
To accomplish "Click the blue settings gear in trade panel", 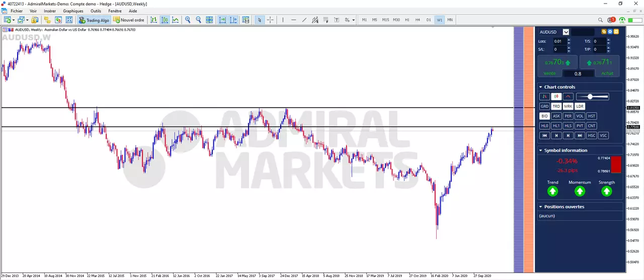I will click(x=610, y=32).
